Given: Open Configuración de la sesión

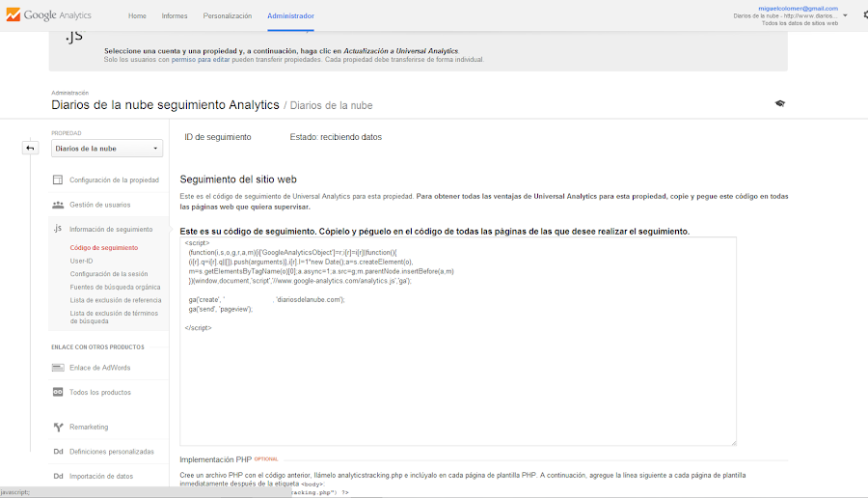Looking at the screenshot, I should point(109,274).
